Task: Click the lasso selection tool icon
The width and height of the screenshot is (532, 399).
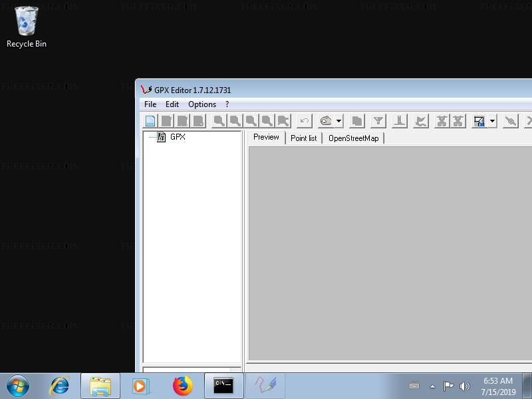Action: point(326,121)
